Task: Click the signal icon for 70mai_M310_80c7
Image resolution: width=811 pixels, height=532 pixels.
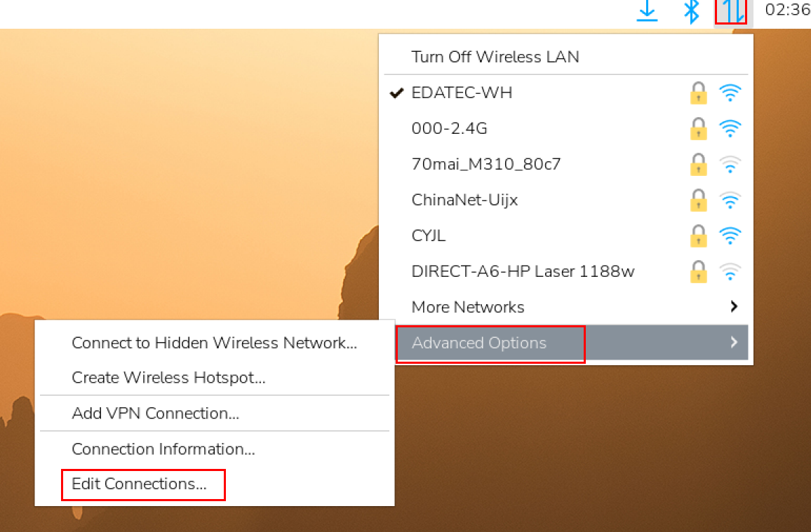Action: point(730,164)
